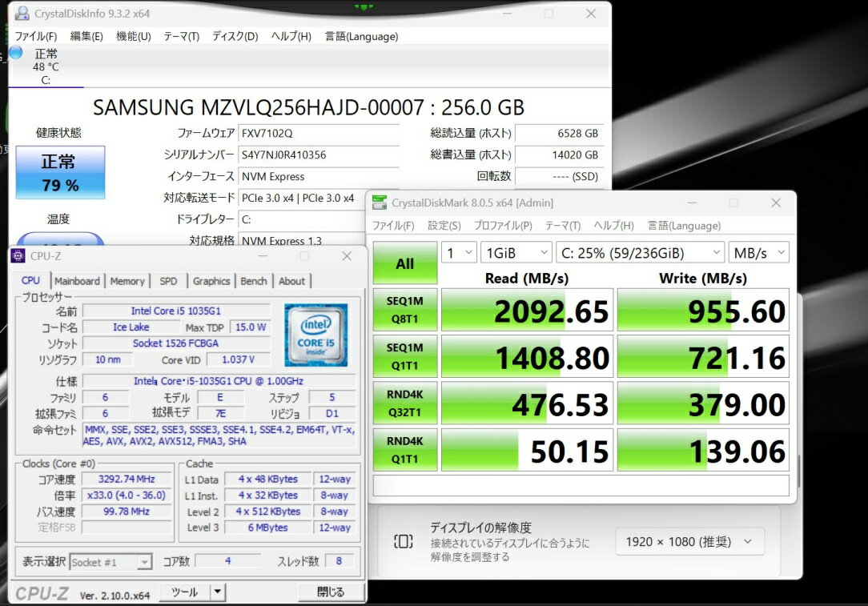Viewport: 868px width, 606px height.
Task: Open ディスク(D) menu in CrystalDiskInfo
Action: click(235, 37)
